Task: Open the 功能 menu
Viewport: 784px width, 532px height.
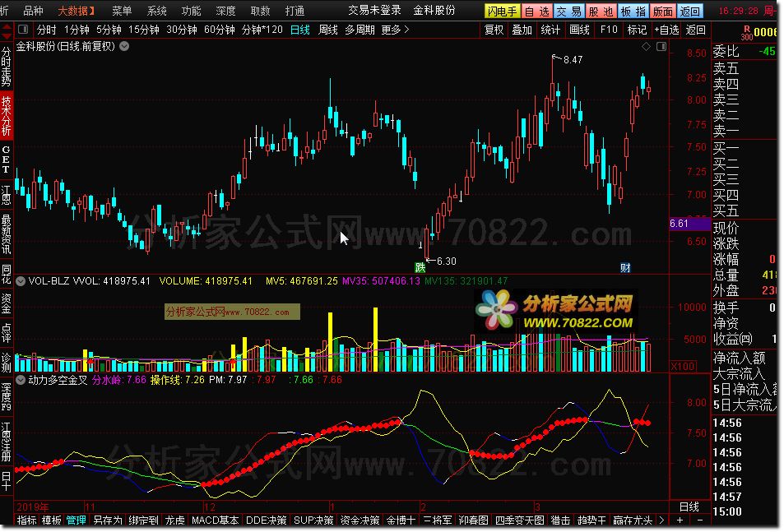Action: pos(191,11)
